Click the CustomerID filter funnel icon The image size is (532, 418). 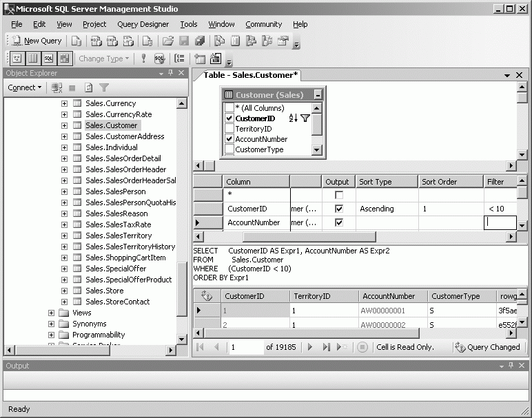[305, 118]
